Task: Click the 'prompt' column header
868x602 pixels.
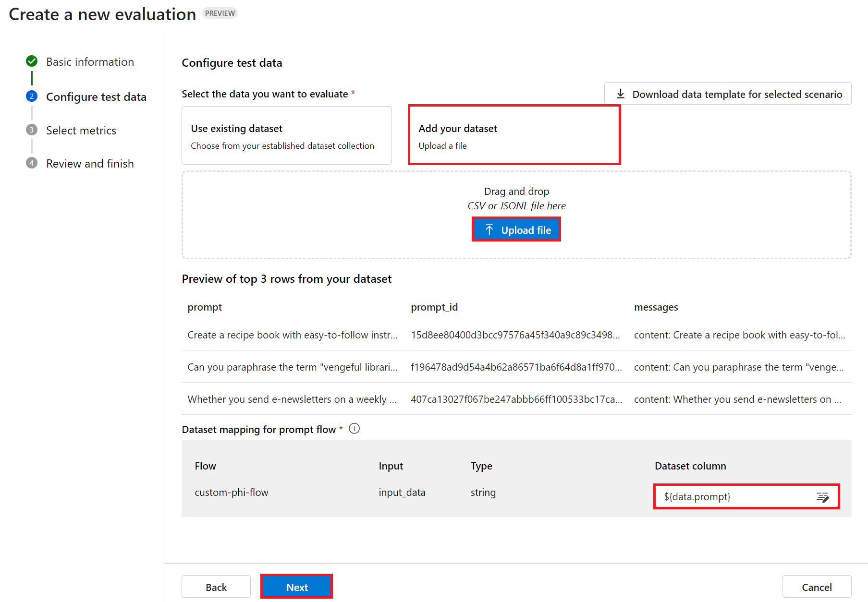Action: pyautogui.click(x=205, y=307)
